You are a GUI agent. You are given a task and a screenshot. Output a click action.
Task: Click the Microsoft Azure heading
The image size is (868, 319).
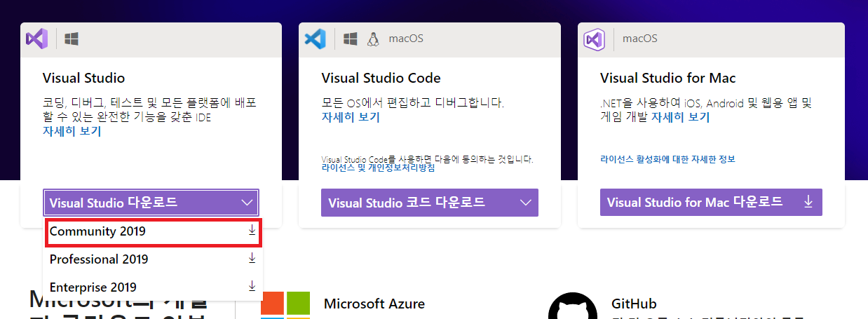374,304
